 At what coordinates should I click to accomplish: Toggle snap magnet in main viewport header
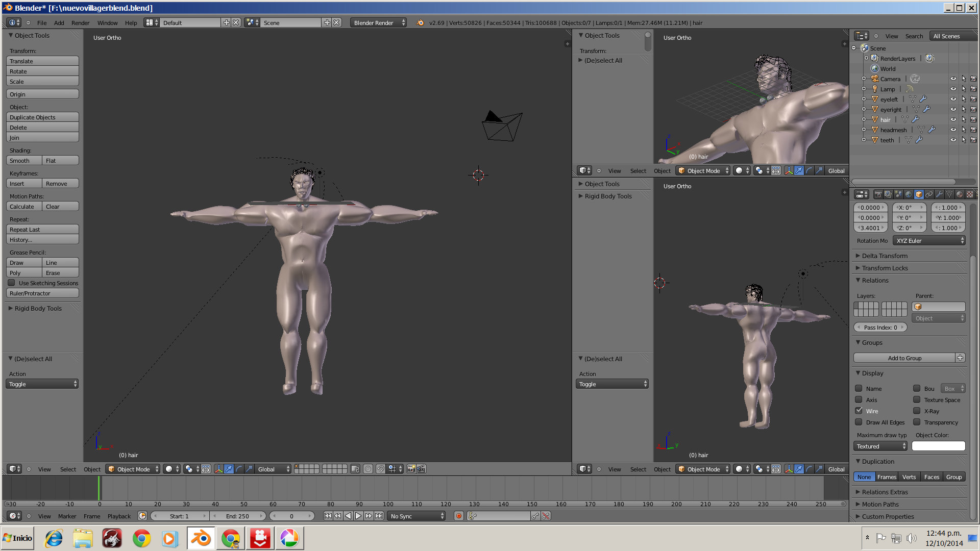tap(381, 469)
